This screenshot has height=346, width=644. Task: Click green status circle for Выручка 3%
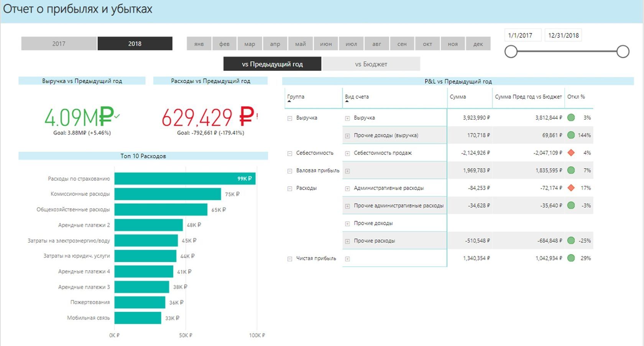click(571, 118)
